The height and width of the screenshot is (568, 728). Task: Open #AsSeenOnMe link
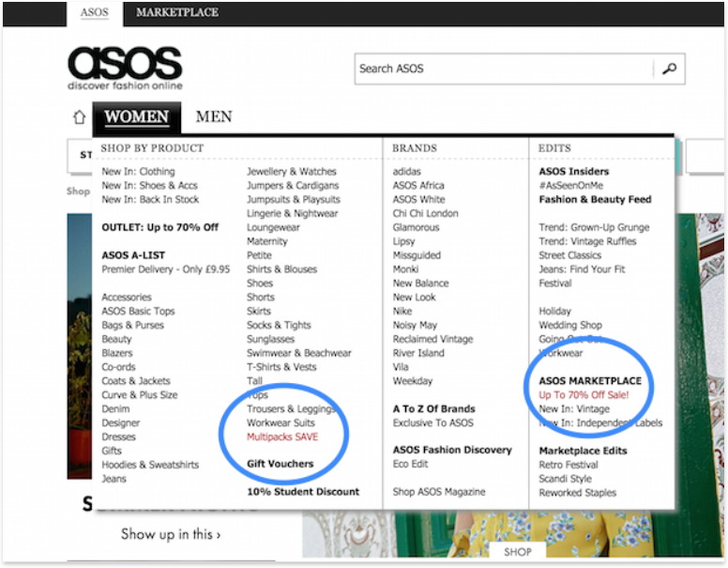571,186
